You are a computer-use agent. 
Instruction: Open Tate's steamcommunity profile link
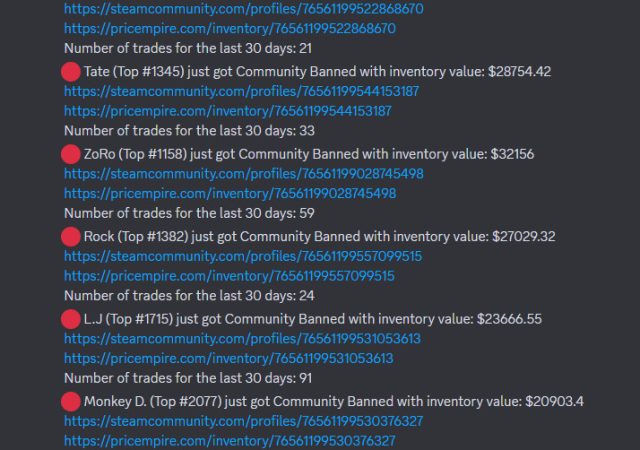point(241,91)
